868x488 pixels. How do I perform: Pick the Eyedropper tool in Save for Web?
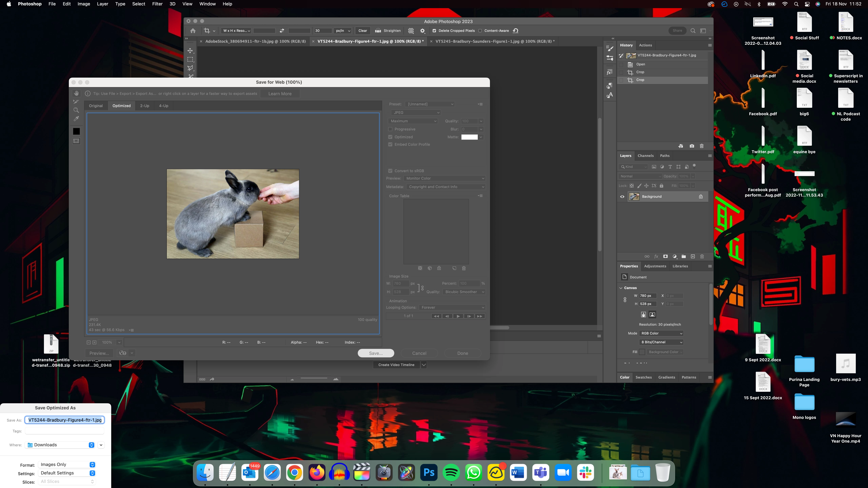coord(76,119)
